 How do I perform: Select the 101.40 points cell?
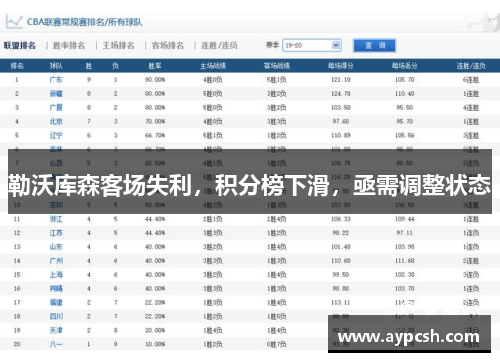pyautogui.click(x=341, y=247)
